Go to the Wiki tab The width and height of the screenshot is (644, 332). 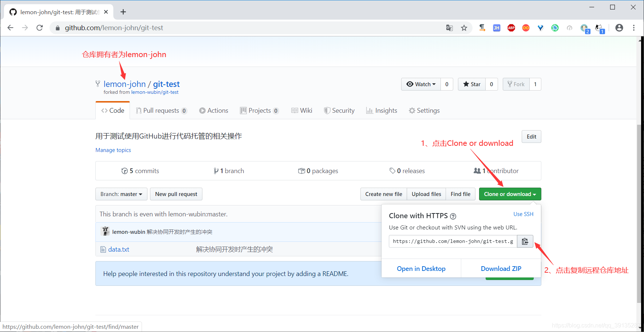pyautogui.click(x=302, y=111)
